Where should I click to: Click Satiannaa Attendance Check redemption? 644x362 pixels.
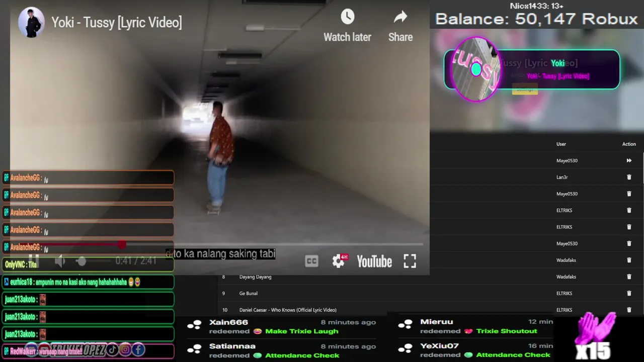click(281, 350)
